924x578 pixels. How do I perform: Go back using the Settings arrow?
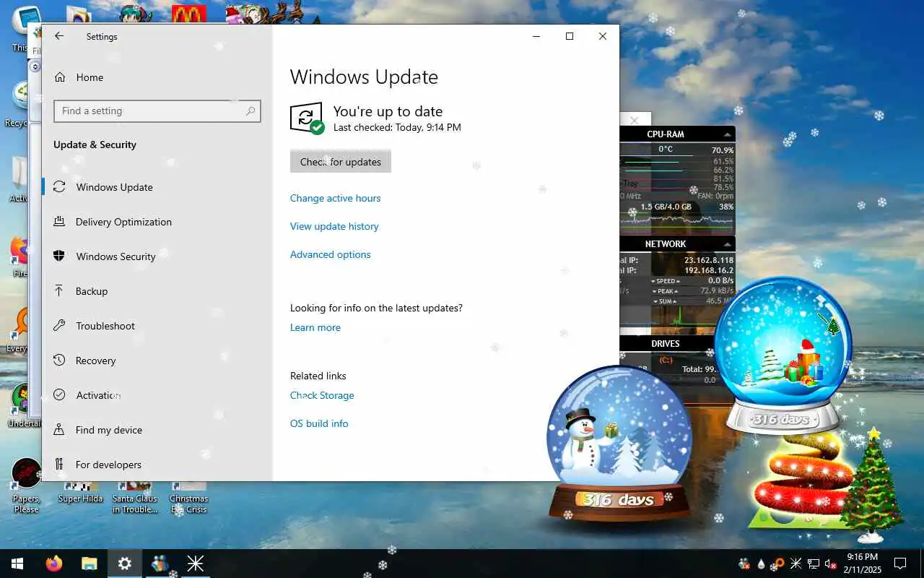59,36
